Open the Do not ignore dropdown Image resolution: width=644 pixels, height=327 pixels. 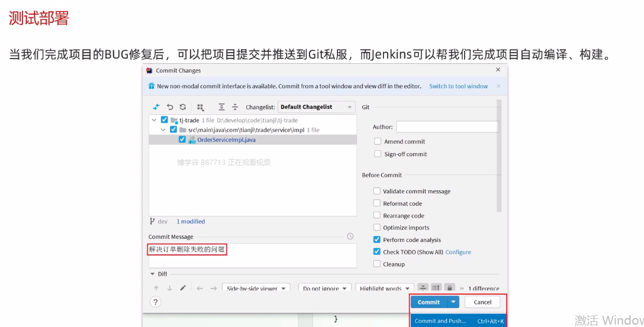click(x=325, y=288)
